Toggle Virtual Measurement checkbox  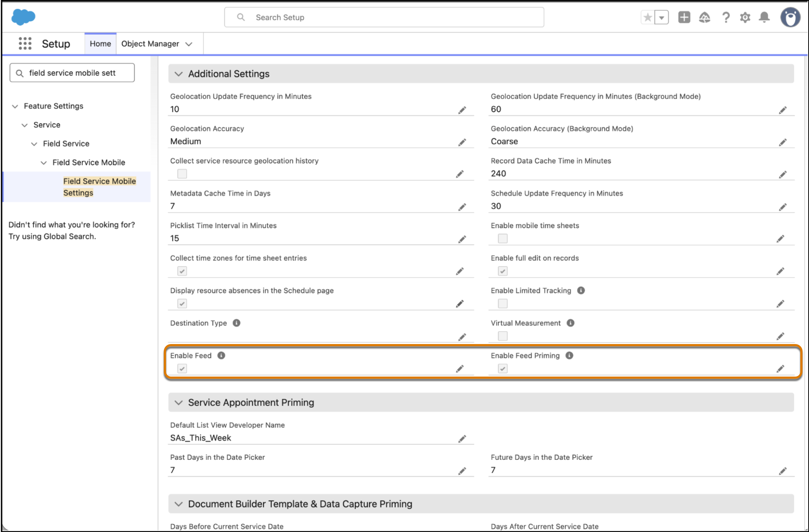(x=502, y=336)
